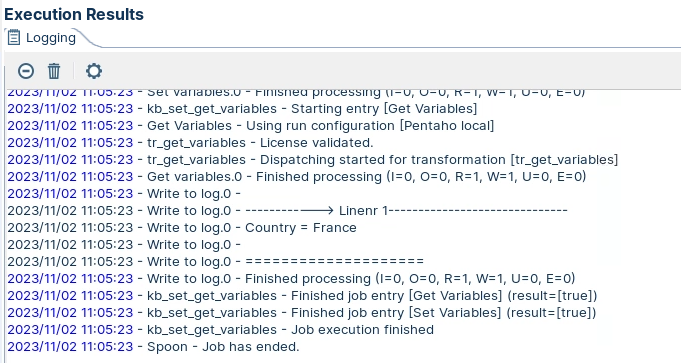Select 'Finished job entry [Get Variables]' line
This screenshot has height=363, width=681.
(x=302, y=296)
